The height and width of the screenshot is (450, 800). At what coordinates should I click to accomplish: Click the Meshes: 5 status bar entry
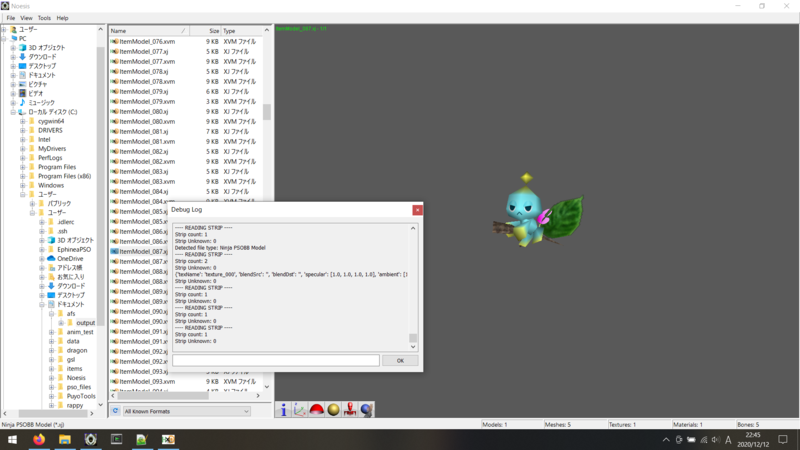557,424
